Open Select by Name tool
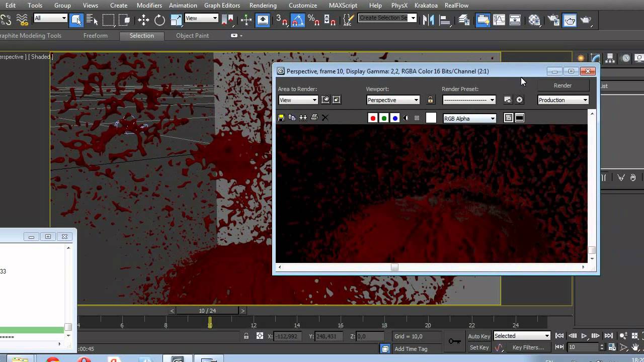Viewport: 644px width, 362px height. [92, 20]
